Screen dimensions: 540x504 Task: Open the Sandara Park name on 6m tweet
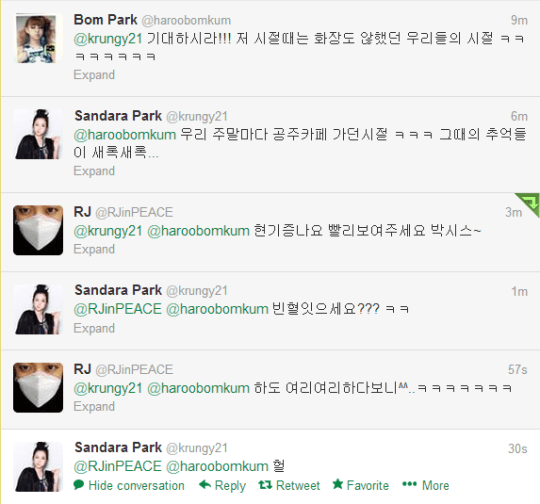pyautogui.click(x=118, y=116)
